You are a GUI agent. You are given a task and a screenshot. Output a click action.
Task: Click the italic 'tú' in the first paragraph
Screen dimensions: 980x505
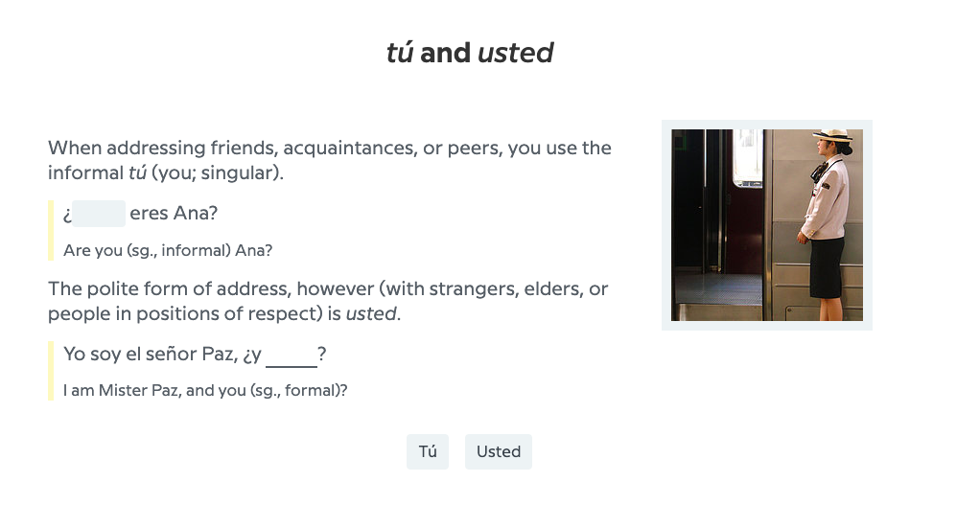pyautogui.click(x=137, y=172)
